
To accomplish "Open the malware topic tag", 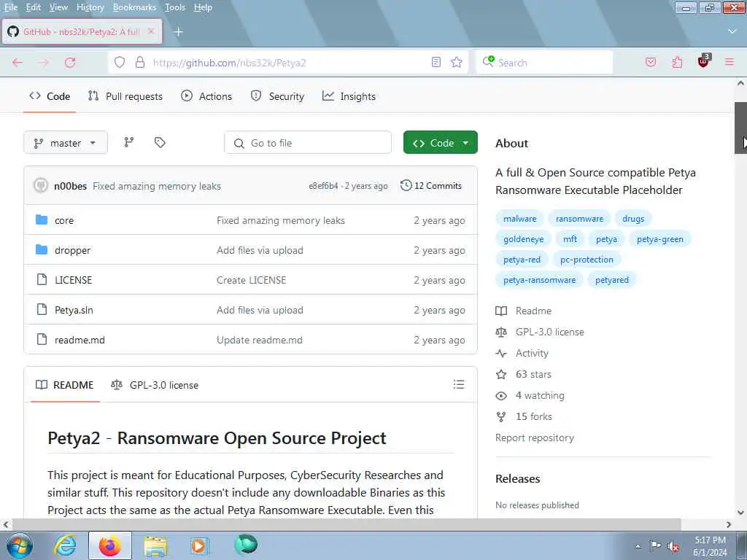I will pyautogui.click(x=519, y=219).
